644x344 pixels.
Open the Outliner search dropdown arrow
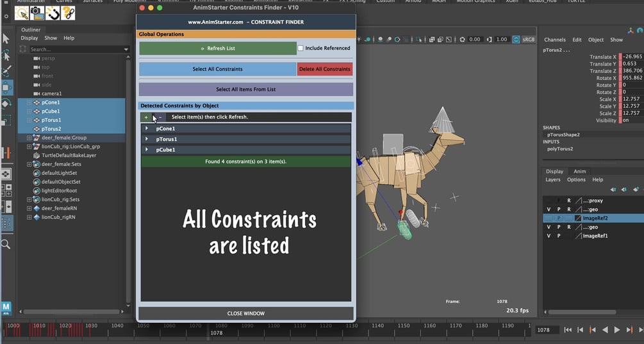(x=126, y=49)
